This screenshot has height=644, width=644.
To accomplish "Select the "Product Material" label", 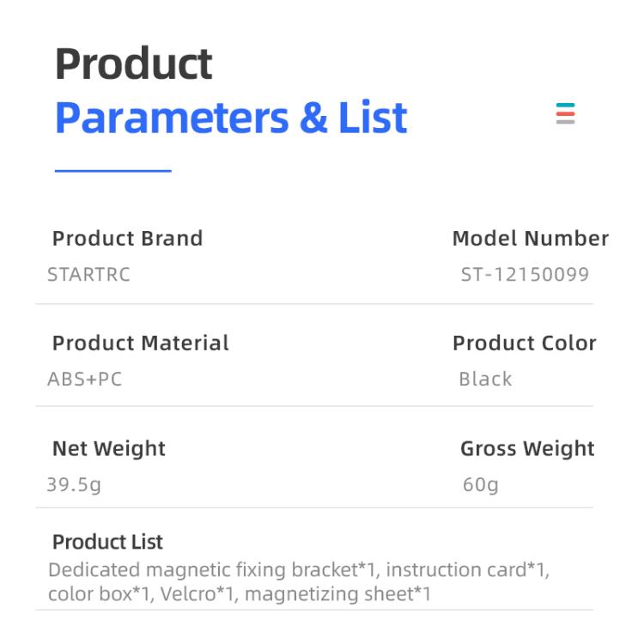I will (x=141, y=343).
